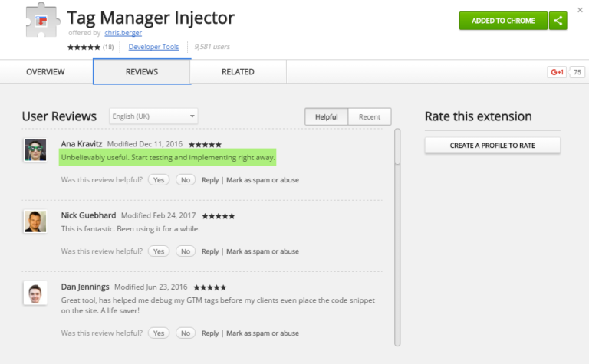Close the extension dialog with X
589x364 pixels.
click(580, 10)
